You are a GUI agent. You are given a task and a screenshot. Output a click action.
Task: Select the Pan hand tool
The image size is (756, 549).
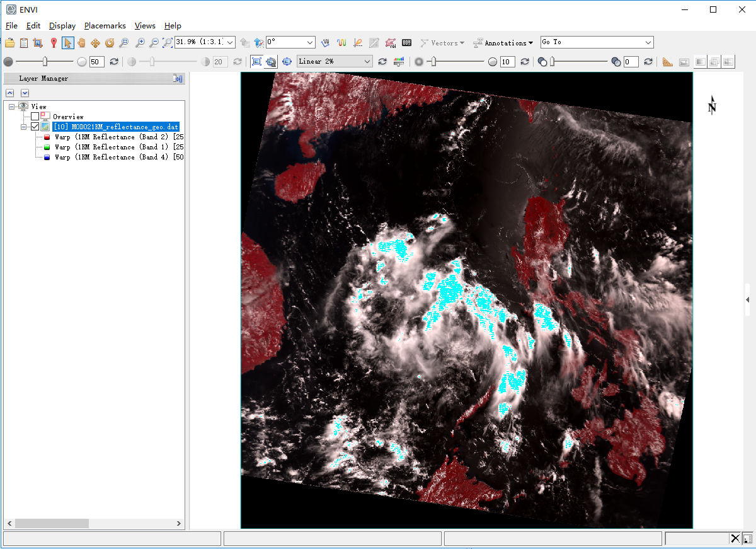(x=81, y=43)
